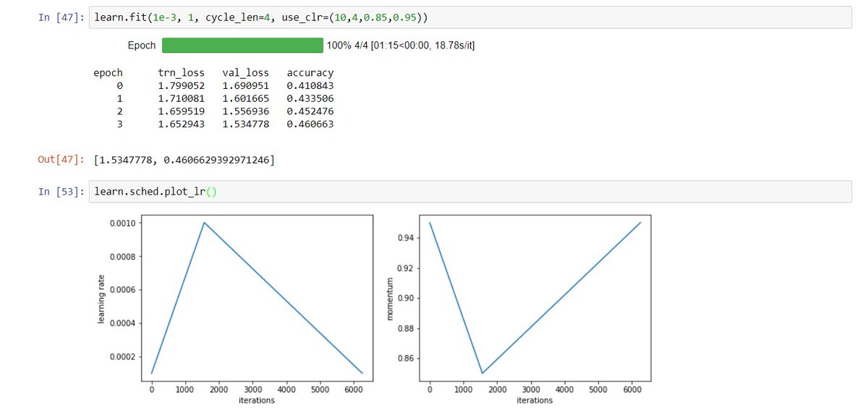The image size is (868, 410).
Task: Select the In [53] cell prompt
Action: click(62, 192)
